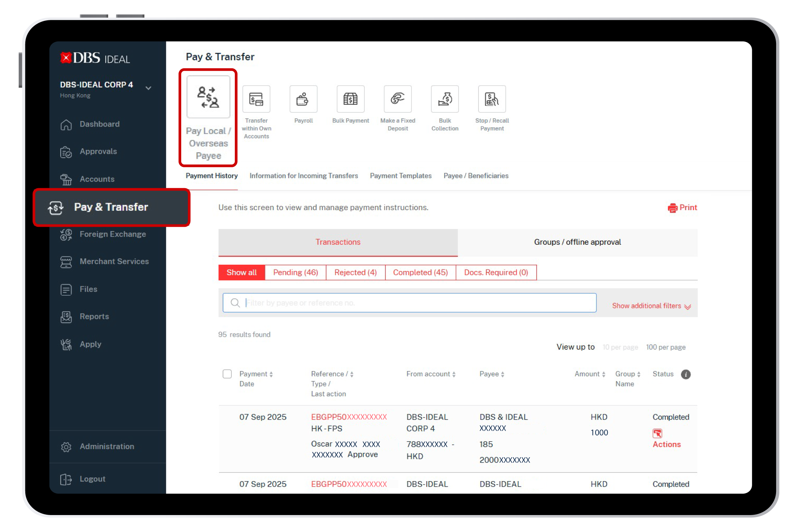Click Stop / Recall Payment icon
This screenshot has width=798, height=532.
pos(492,99)
